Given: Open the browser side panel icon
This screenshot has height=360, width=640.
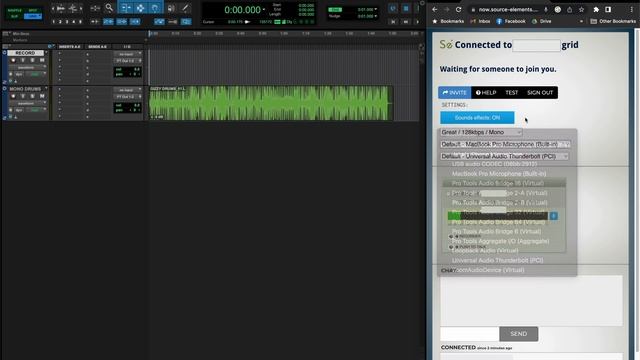Looking at the screenshot, I should point(608,9).
